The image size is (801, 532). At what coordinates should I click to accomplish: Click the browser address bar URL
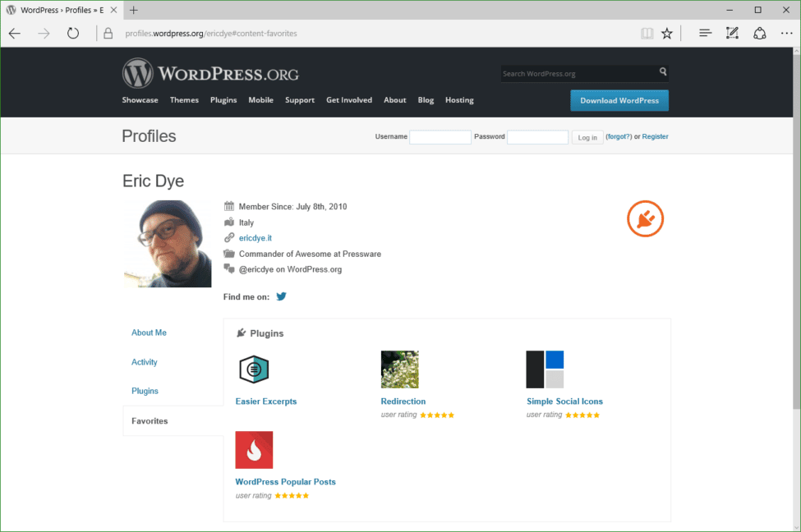pyautogui.click(x=211, y=34)
